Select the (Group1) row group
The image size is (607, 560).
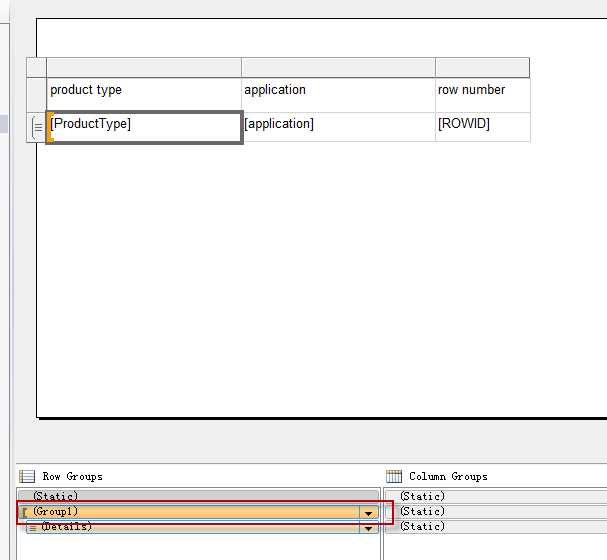198,512
